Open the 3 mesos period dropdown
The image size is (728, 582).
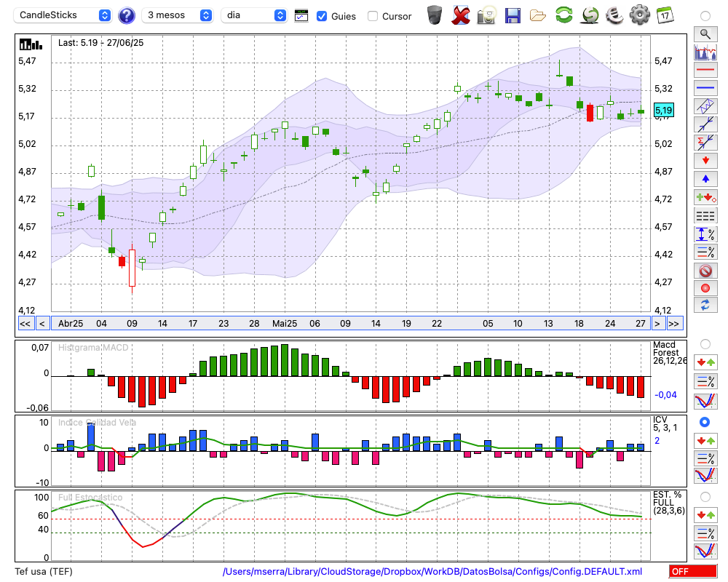[x=177, y=15]
